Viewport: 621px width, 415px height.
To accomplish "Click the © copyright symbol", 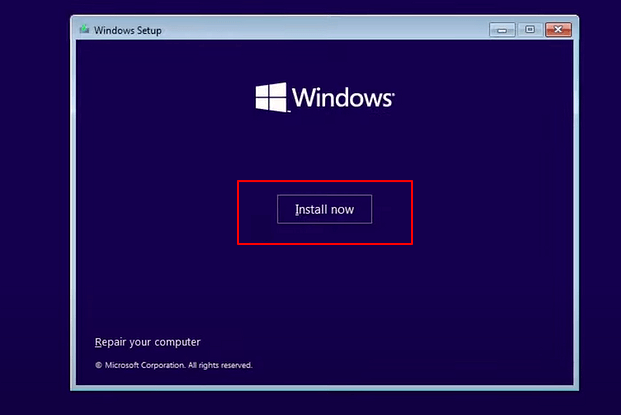I will (x=98, y=365).
